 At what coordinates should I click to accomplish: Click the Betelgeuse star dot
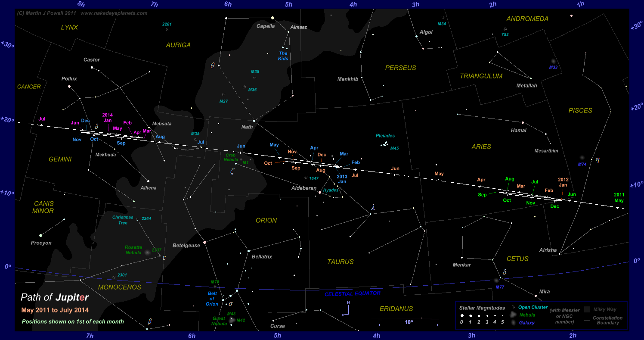click(204, 243)
